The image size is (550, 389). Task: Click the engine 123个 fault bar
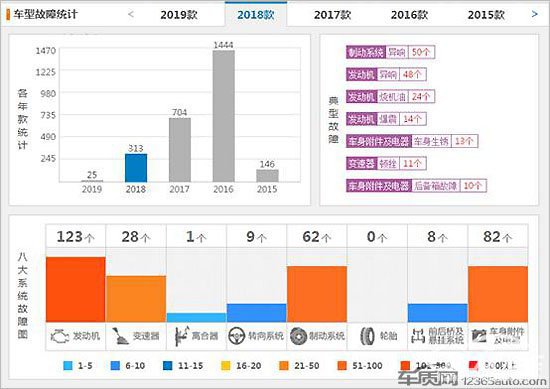click(75, 289)
